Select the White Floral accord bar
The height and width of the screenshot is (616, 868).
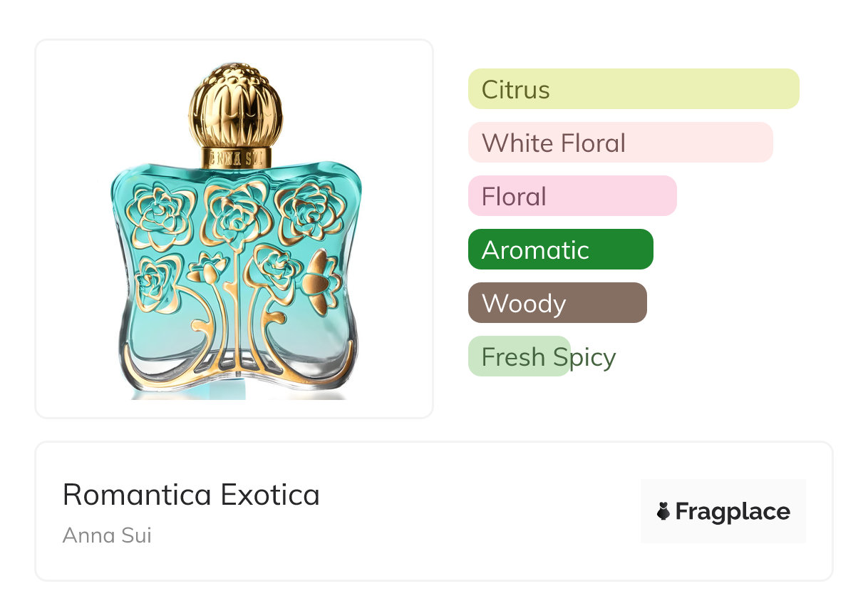coord(620,143)
